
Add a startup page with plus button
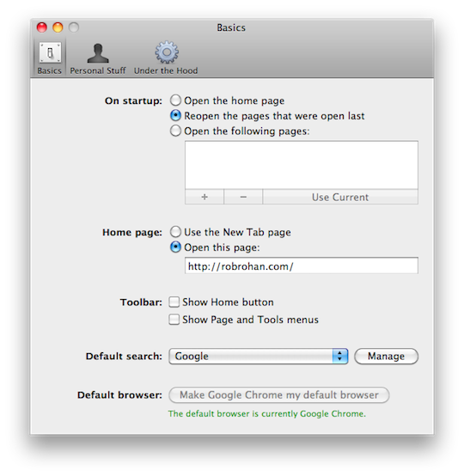tap(205, 197)
